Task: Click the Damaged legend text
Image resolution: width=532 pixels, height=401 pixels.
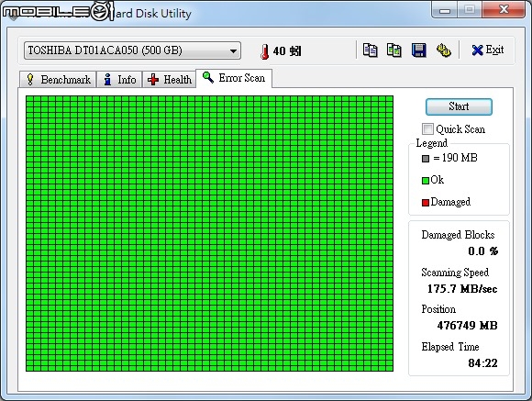Action: (x=450, y=202)
